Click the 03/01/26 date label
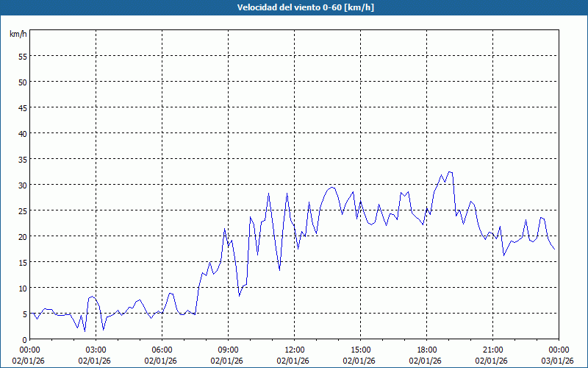 coord(559,360)
